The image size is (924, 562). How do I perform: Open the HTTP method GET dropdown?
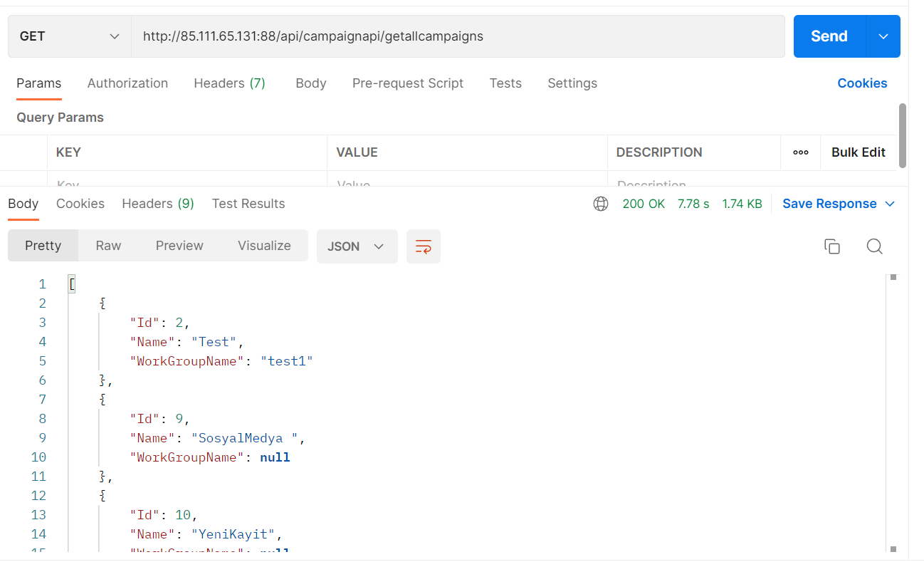69,36
